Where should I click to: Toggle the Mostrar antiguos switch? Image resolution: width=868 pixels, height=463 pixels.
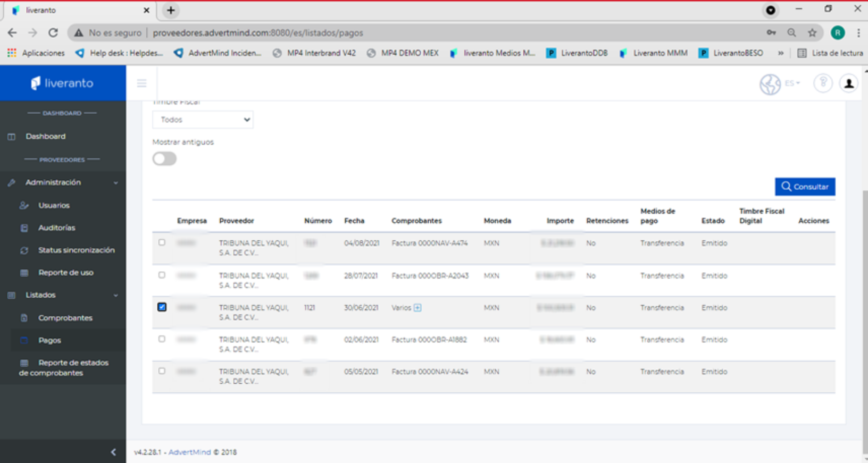(x=164, y=158)
